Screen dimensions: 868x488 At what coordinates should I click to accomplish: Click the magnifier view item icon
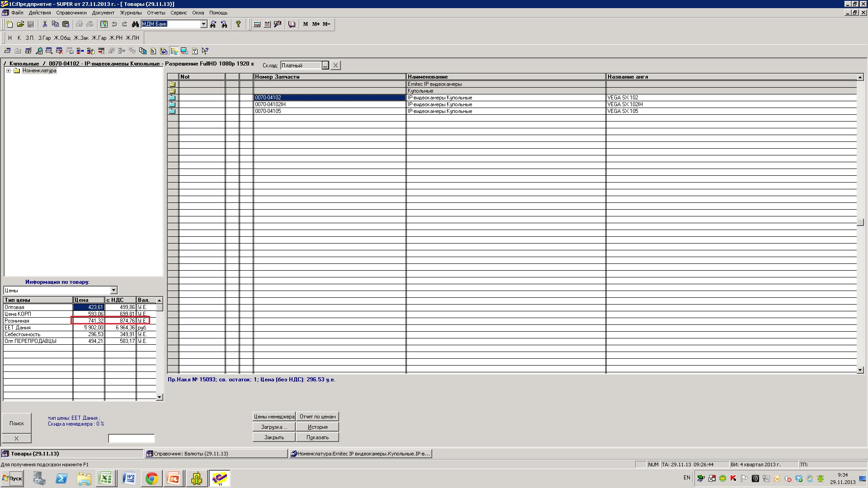tap(39, 51)
